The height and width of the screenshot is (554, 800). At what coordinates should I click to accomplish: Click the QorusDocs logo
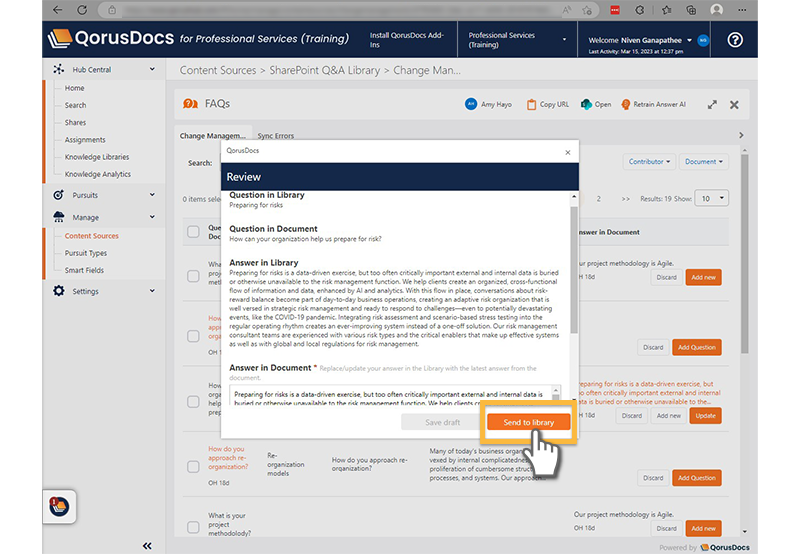(111, 38)
